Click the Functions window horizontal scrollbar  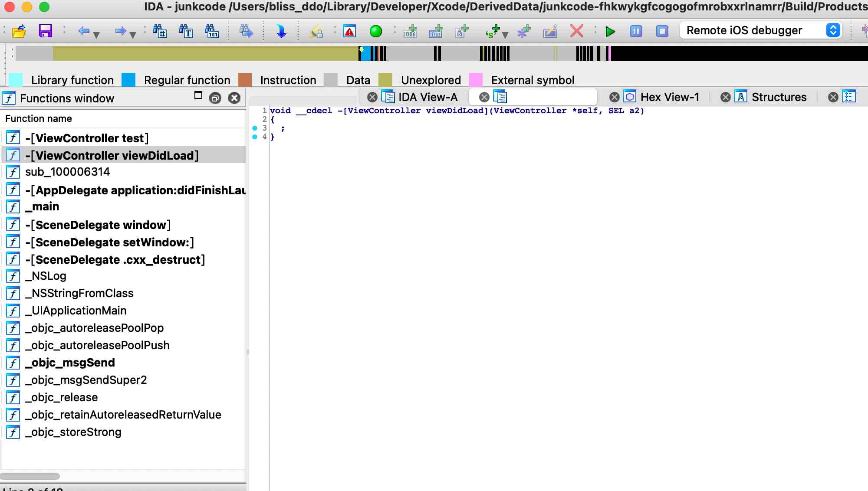click(x=30, y=476)
